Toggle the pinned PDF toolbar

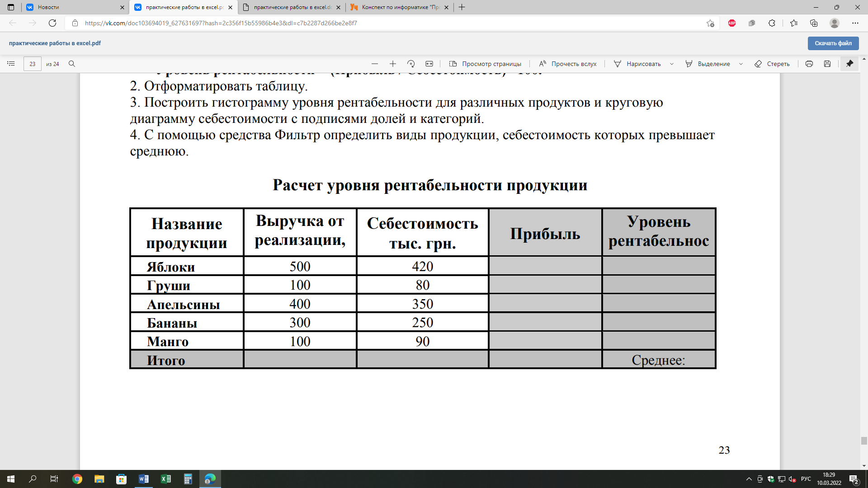(x=849, y=64)
